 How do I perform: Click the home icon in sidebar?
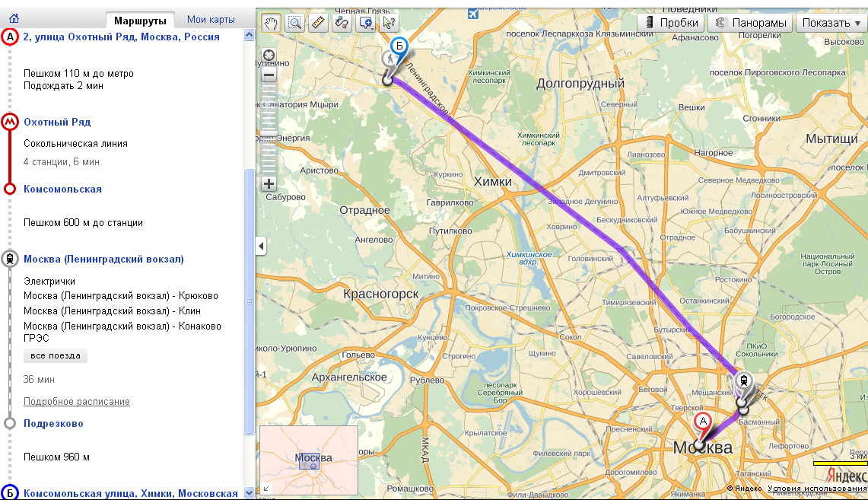coord(14,19)
